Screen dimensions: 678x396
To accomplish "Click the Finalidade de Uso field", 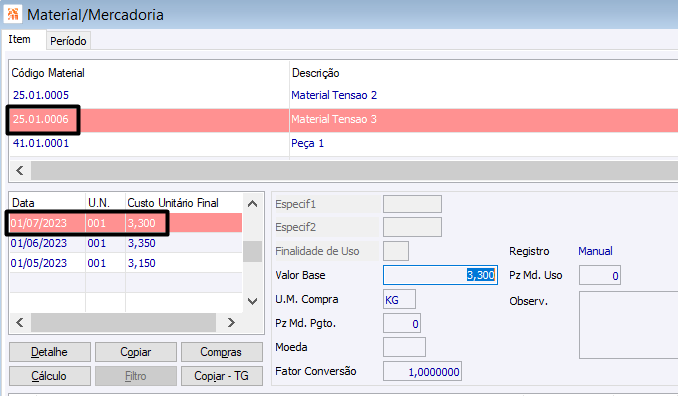I will pos(396,251).
